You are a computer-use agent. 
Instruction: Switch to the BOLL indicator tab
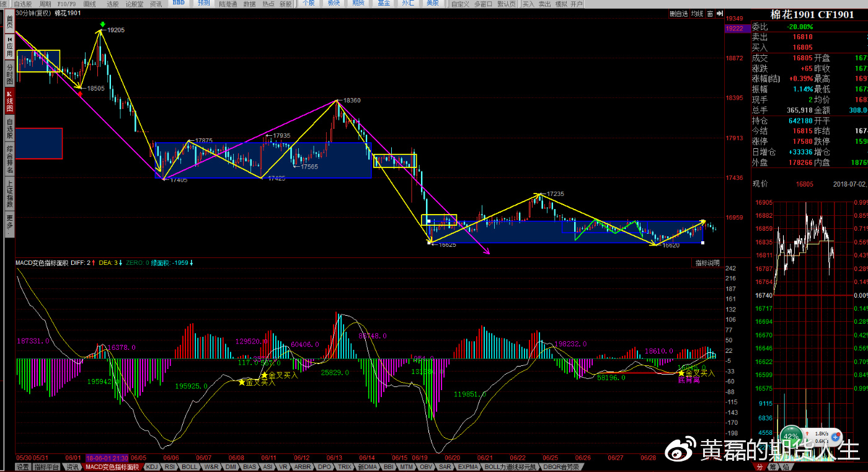click(190, 467)
